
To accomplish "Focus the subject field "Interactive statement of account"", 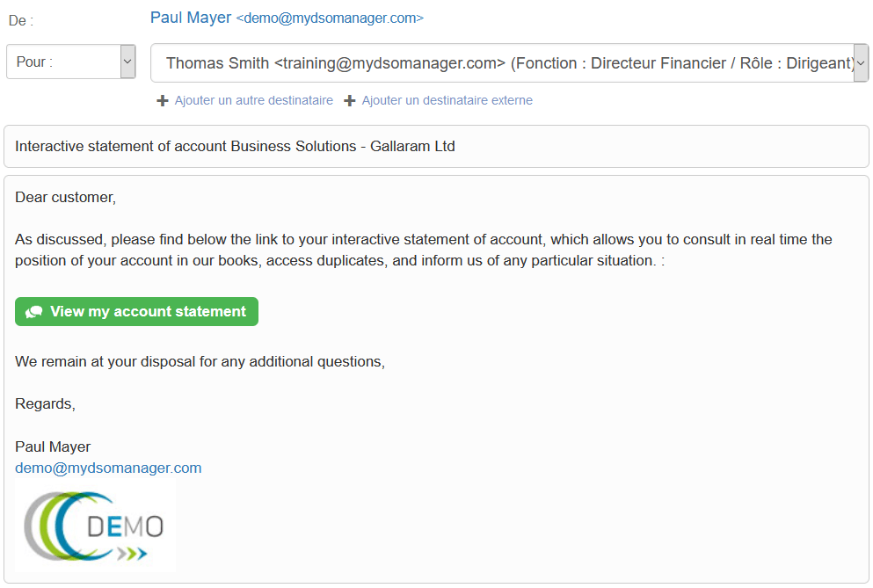I will pyautogui.click(x=436, y=147).
